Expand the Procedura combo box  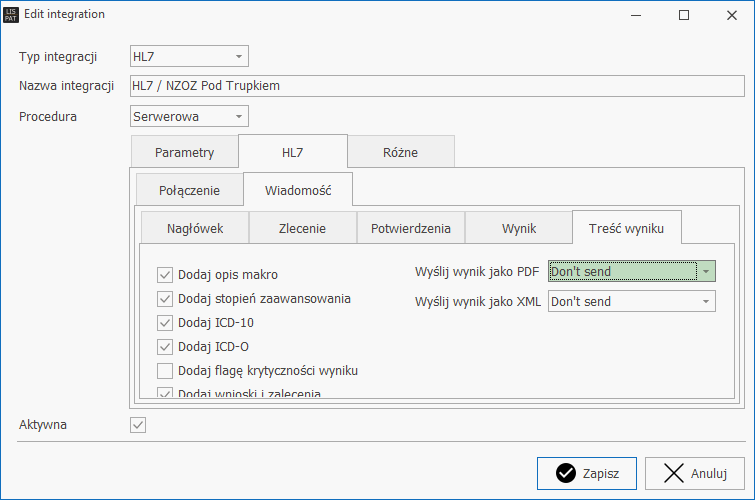point(239,116)
